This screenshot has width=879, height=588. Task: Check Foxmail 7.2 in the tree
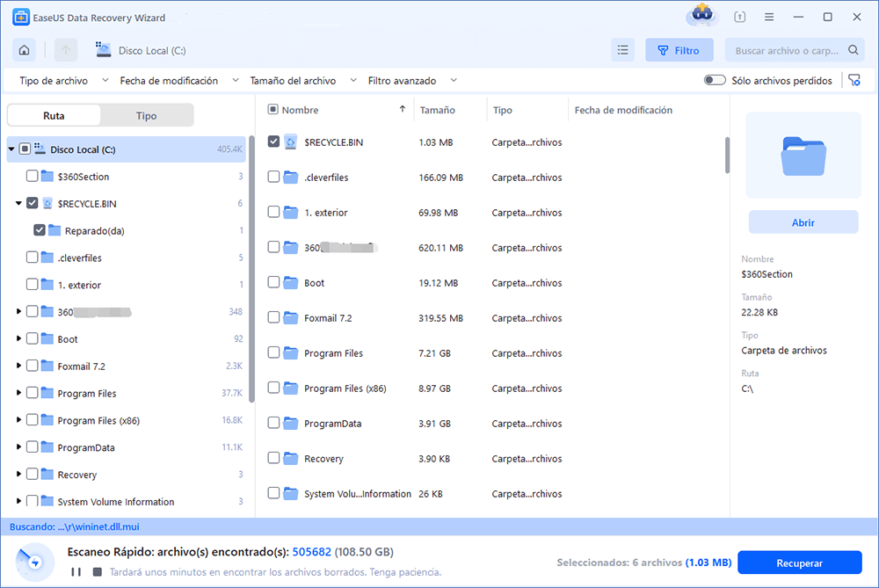pos(32,366)
